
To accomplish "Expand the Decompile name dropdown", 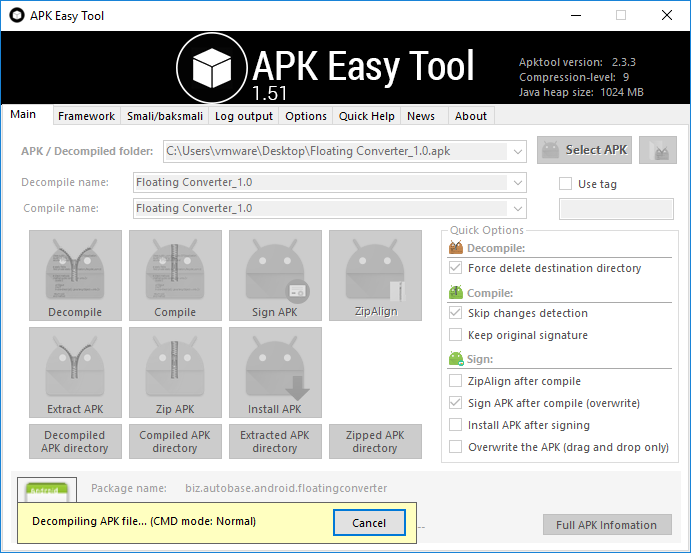I will tap(518, 182).
